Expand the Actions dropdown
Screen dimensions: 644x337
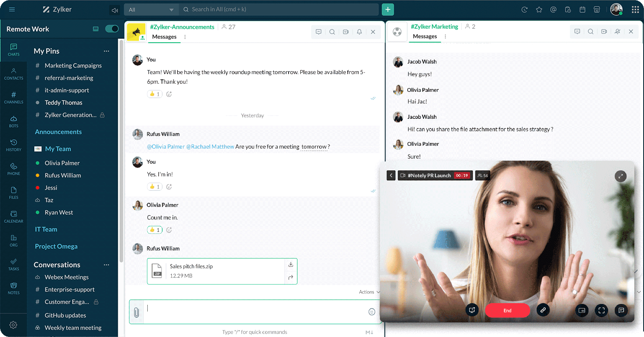click(x=369, y=292)
